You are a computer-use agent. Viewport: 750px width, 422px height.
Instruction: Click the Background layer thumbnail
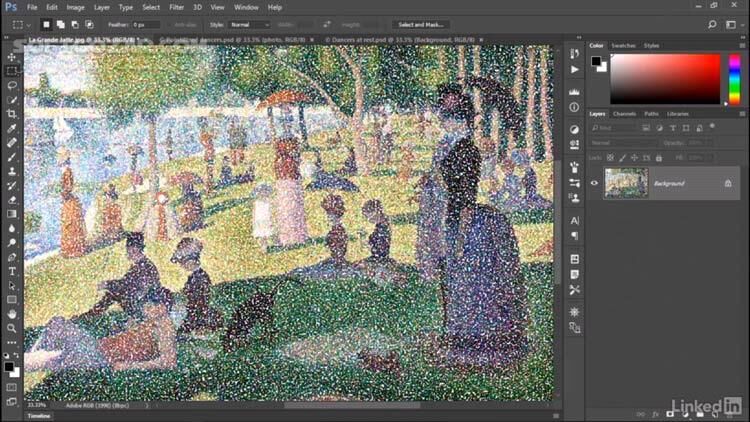(x=626, y=183)
